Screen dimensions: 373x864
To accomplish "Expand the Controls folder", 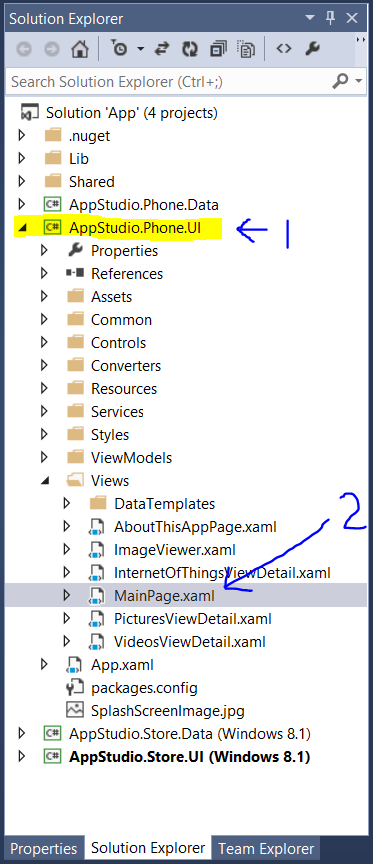I will (x=44, y=343).
